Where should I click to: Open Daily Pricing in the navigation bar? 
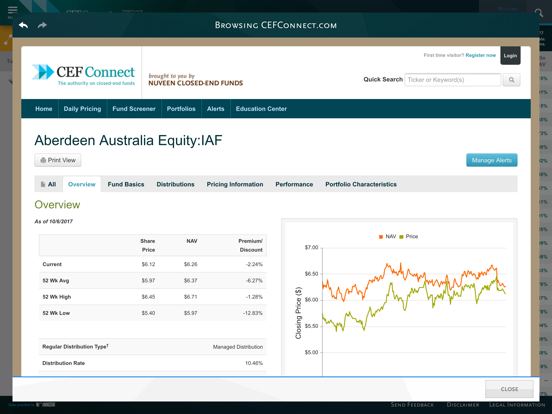point(82,109)
